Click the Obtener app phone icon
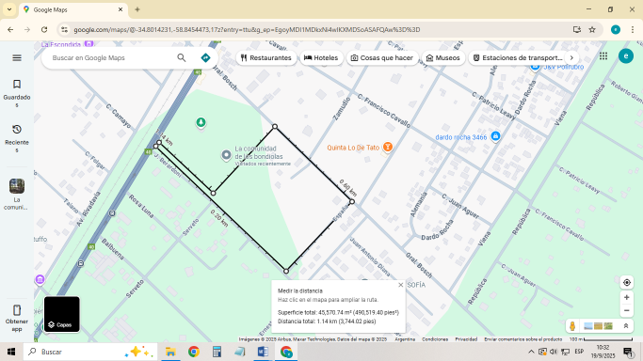 tap(17, 310)
